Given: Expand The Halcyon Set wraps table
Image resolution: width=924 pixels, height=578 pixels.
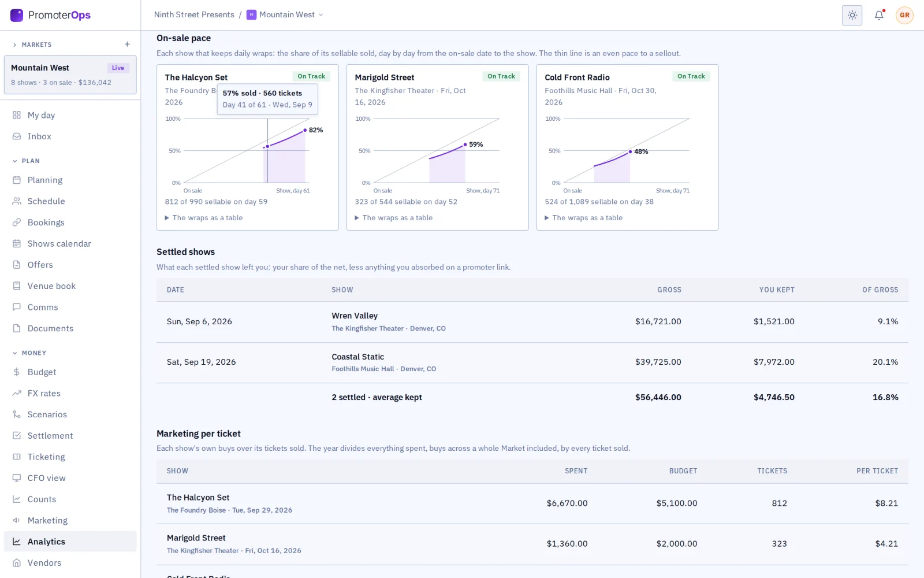Looking at the screenshot, I should point(204,218).
